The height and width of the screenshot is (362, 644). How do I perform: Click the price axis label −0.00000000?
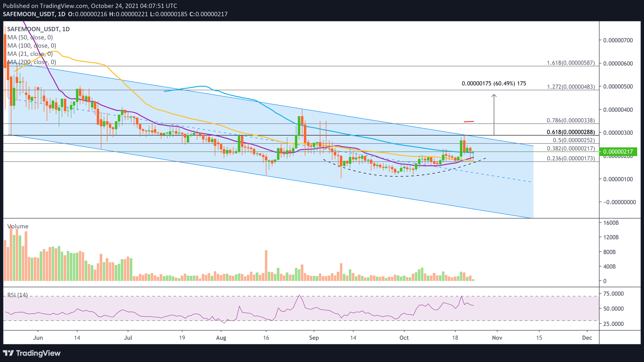pyautogui.click(x=620, y=202)
